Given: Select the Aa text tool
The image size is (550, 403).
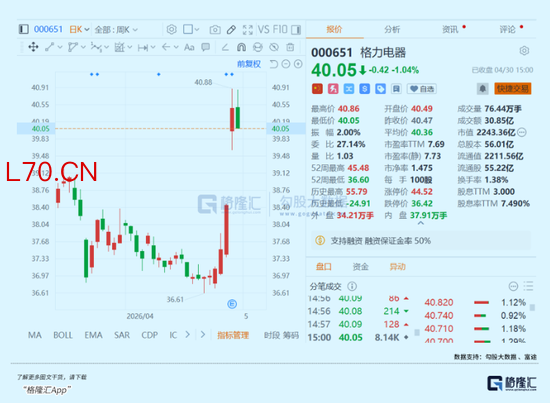Looking at the screenshot, I should pos(189,47).
